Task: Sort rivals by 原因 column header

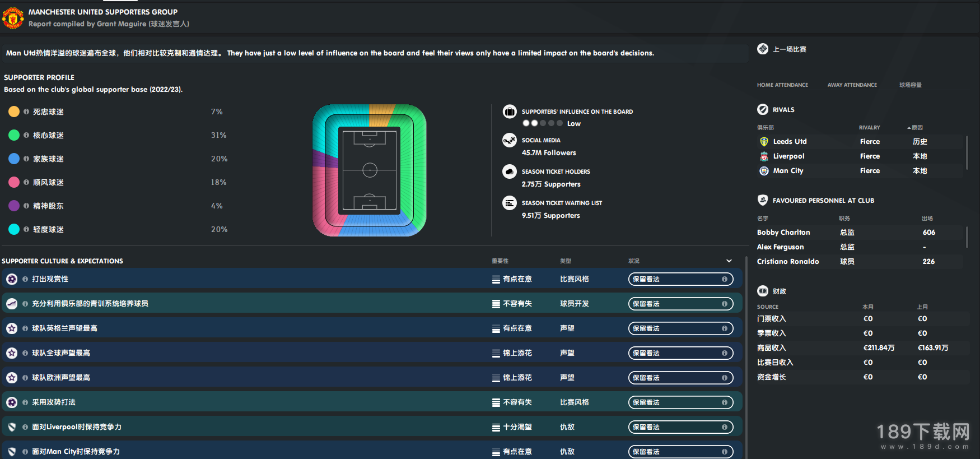Action: [916, 128]
